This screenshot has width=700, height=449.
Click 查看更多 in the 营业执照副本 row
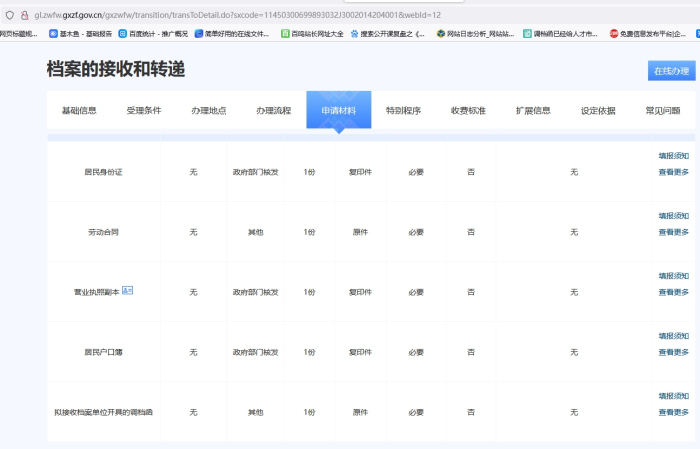pos(674,292)
